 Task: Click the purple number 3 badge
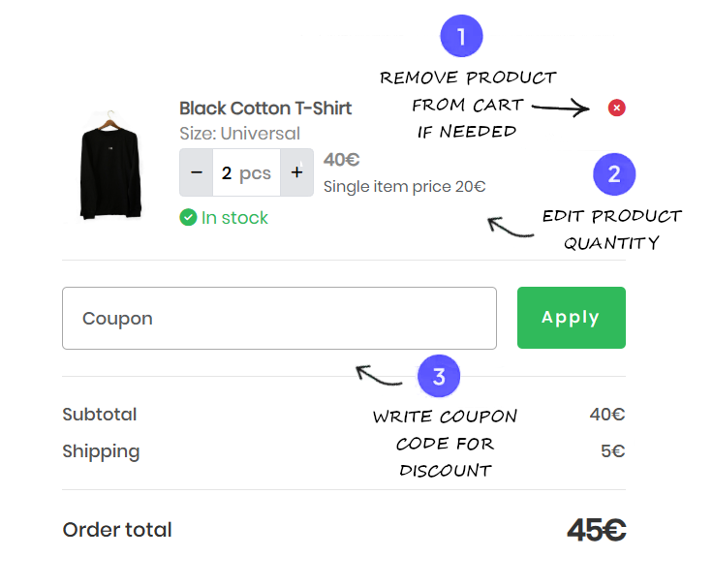[439, 376]
